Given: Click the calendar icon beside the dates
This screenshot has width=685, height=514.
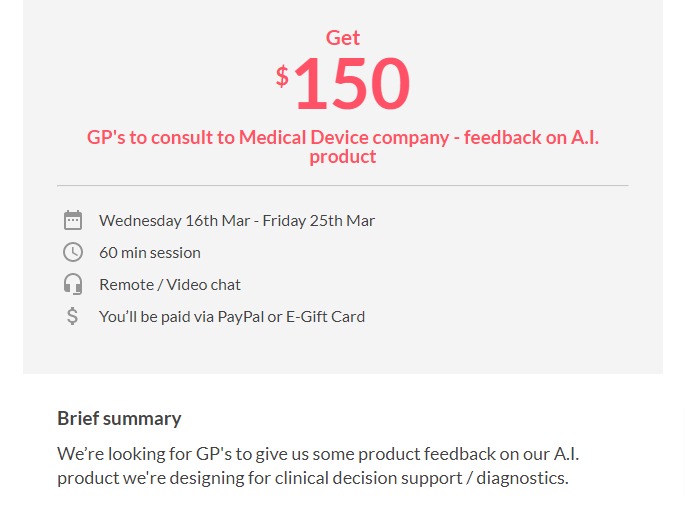Looking at the screenshot, I should pyautogui.click(x=73, y=220).
